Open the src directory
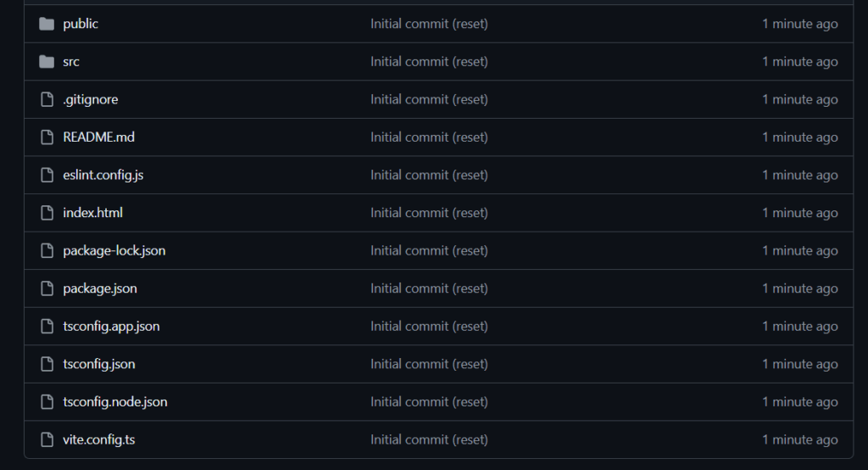 pos(71,62)
